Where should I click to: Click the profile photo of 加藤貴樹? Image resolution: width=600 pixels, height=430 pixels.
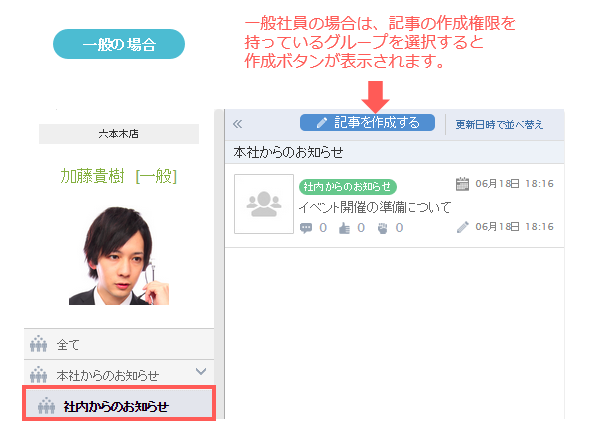pos(119,256)
